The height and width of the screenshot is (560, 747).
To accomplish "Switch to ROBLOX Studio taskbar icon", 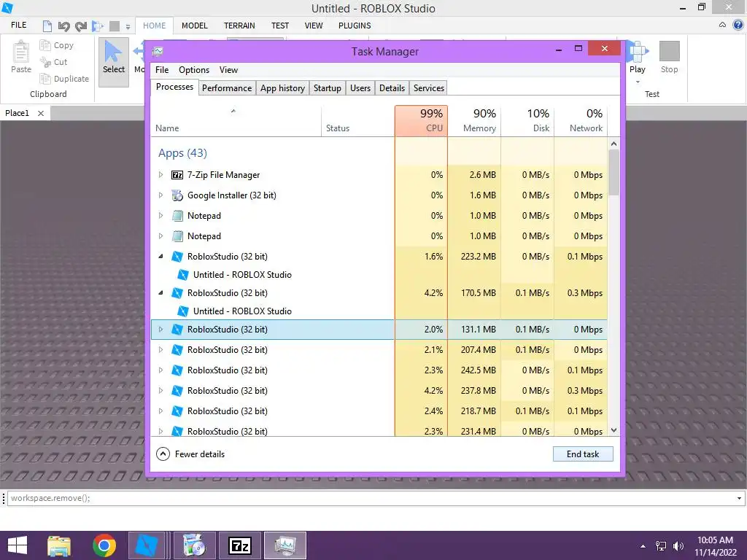I will point(147,545).
